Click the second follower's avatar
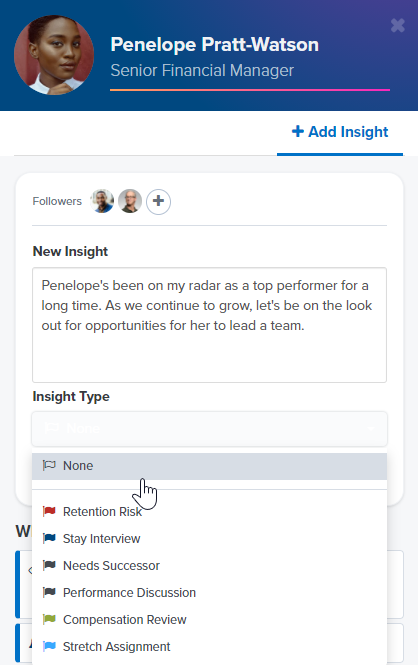Viewport: 418px width, 665px height. [x=130, y=201]
